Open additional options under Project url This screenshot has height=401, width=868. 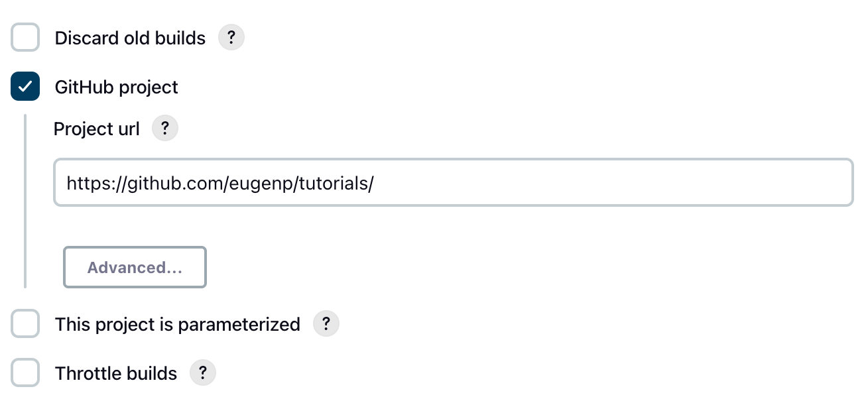(x=135, y=266)
